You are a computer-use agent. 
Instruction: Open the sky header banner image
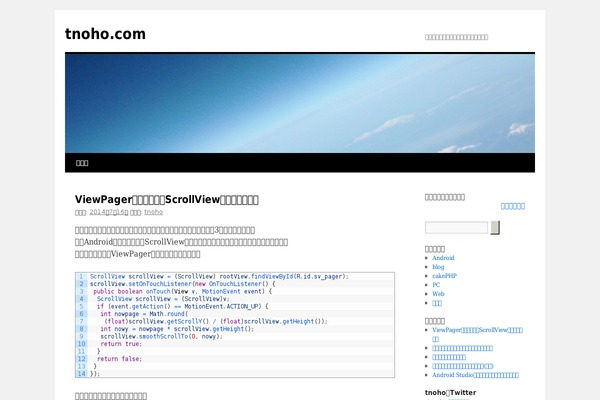pos(300,103)
